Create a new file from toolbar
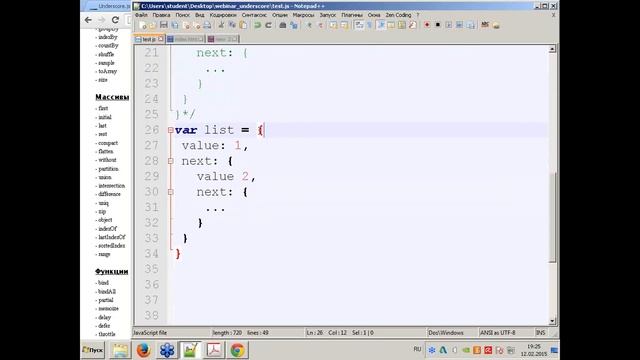This screenshot has height=360, width=640. (x=143, y=25)
